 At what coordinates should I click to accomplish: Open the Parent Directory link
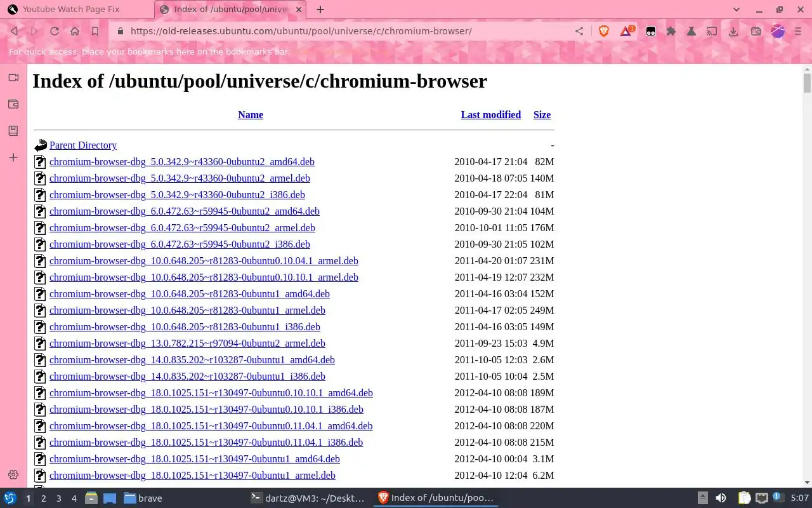[83, 145]
